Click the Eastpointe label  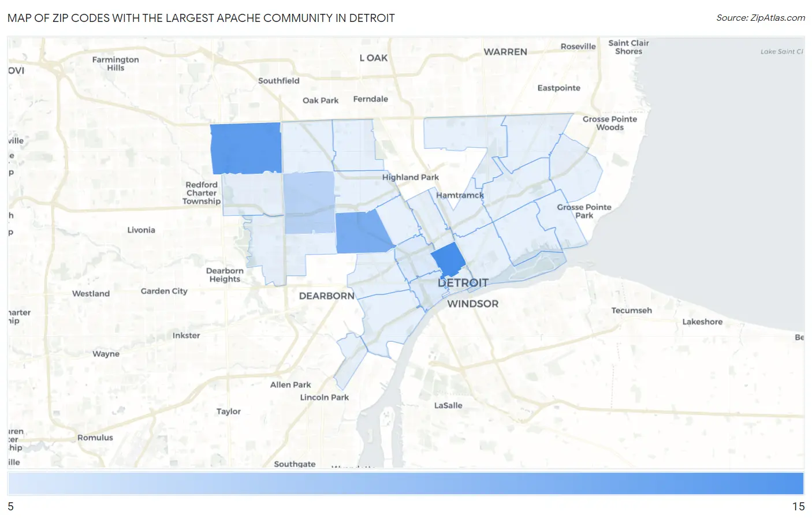[558, 88]
